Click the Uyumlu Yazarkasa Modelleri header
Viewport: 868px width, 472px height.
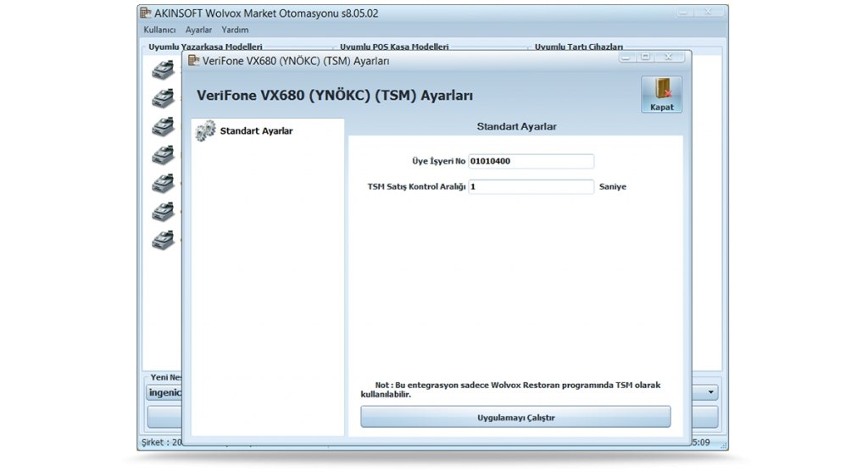click(x=205, y=47)
